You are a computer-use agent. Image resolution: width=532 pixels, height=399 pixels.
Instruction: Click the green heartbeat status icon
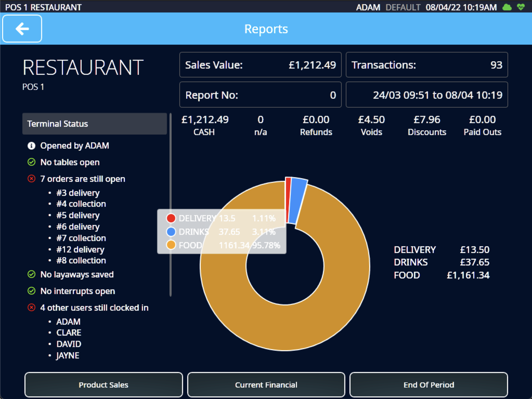(x=521, y=7)
